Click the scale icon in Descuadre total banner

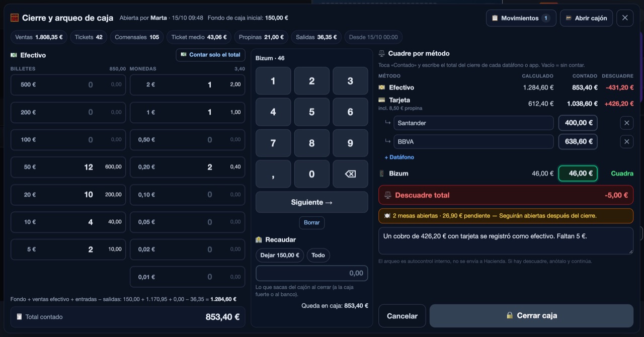point(388,195)
